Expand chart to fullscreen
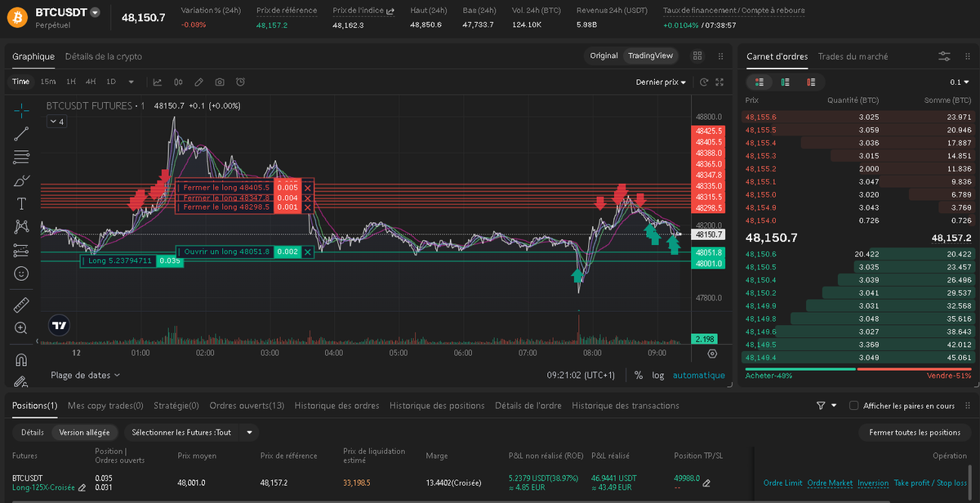Image resolution: width=980 pixels, height=503 pixels. tap(719, 82)
